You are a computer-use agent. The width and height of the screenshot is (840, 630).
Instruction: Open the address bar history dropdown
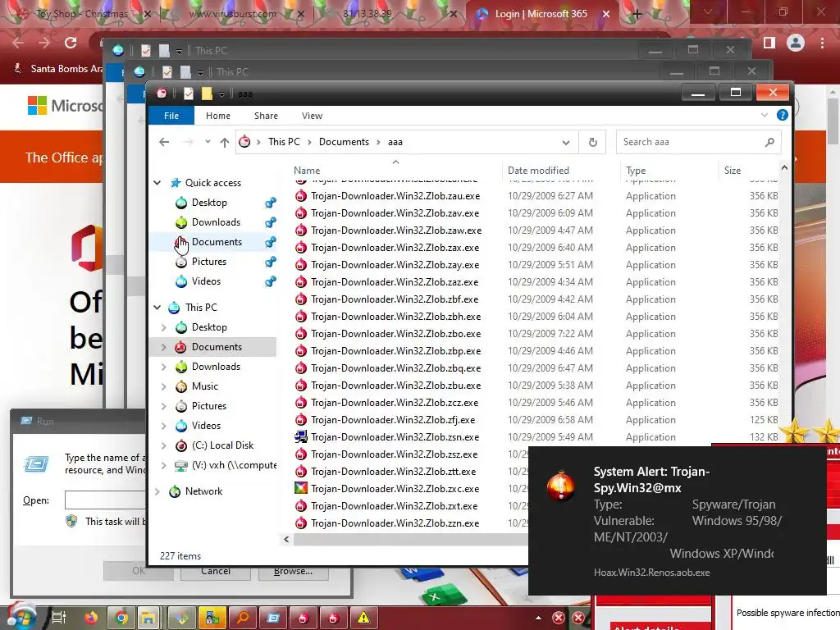(x=566, y=143)
